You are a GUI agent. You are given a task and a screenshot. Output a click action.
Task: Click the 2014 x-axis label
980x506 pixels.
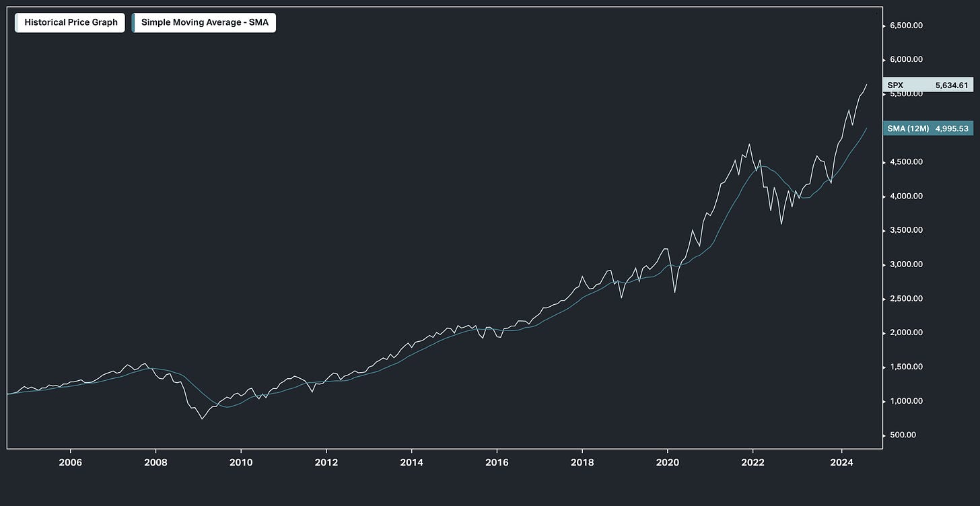tap(411, 462)
